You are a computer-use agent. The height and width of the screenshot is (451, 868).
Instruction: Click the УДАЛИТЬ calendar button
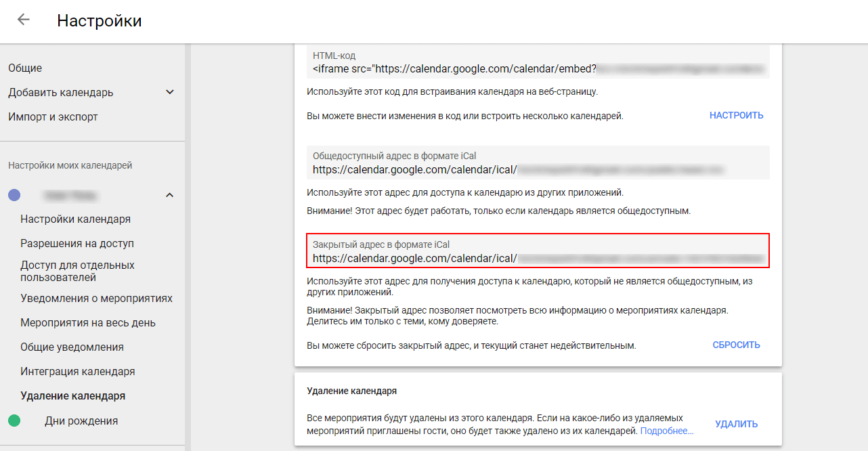point(736,424)
